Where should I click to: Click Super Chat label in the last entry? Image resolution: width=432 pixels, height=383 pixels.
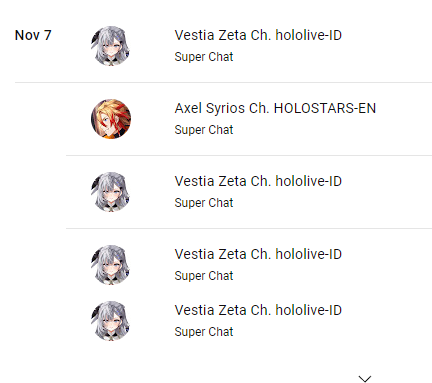(204, 332)
